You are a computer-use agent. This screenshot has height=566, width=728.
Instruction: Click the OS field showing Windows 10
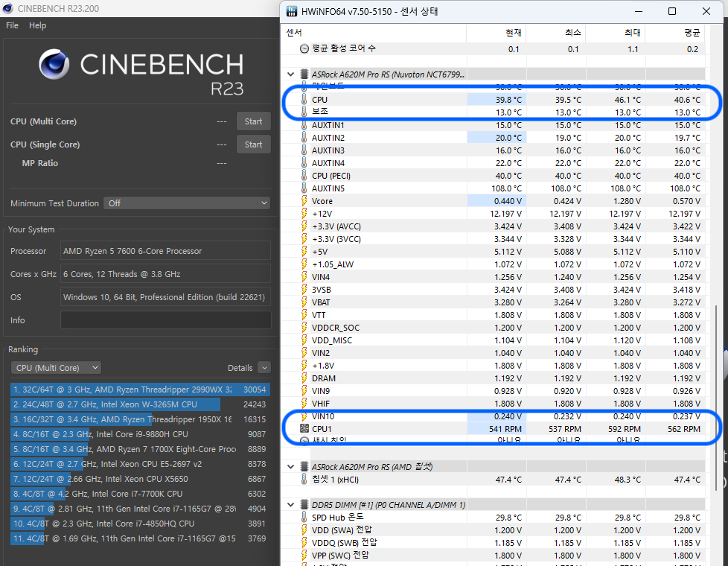(166, 297)
